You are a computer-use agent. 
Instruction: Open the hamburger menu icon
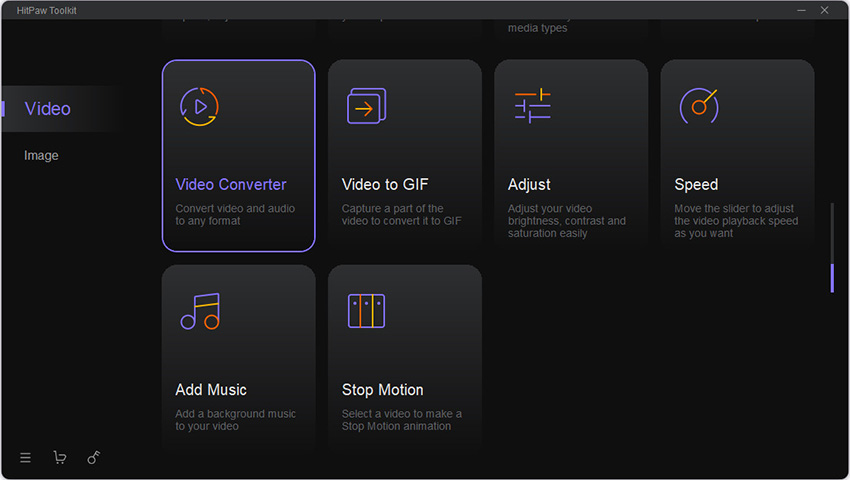click(25, 458)
